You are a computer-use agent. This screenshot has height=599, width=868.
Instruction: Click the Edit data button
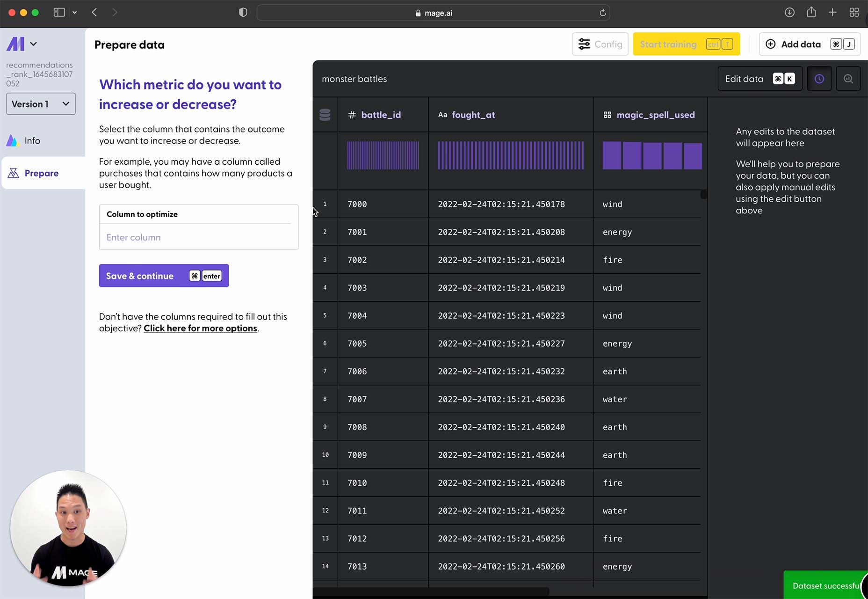pos(759,79)
